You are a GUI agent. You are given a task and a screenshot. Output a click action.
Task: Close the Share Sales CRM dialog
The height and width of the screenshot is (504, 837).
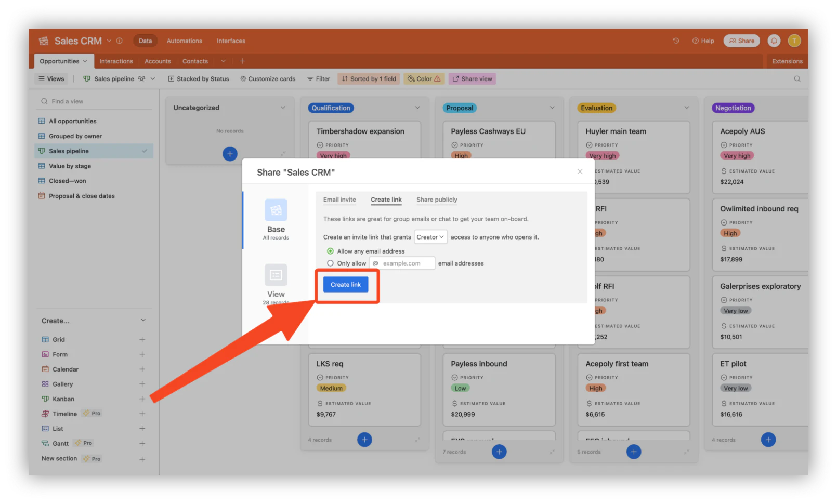[580, 171]
